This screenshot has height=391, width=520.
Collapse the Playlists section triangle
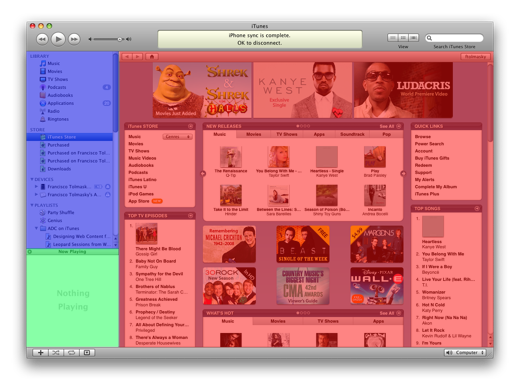coord(32,205)
